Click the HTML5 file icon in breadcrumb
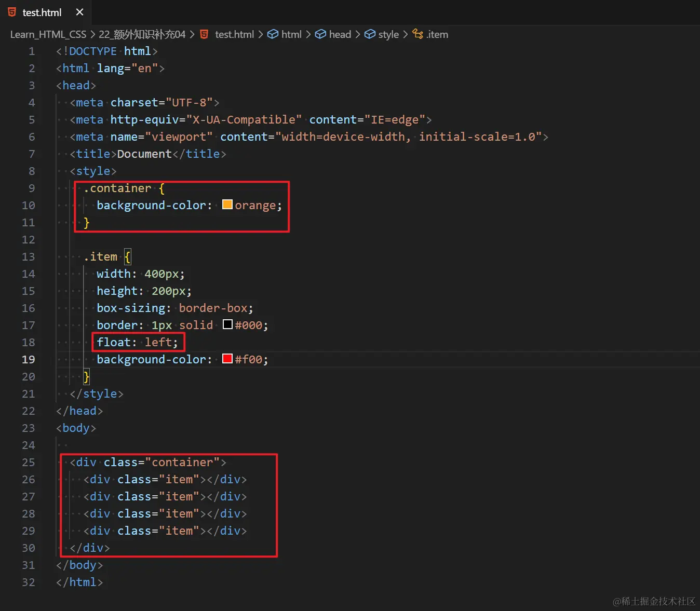This screenshot has width=700, height=611. (x=205, y=34)
